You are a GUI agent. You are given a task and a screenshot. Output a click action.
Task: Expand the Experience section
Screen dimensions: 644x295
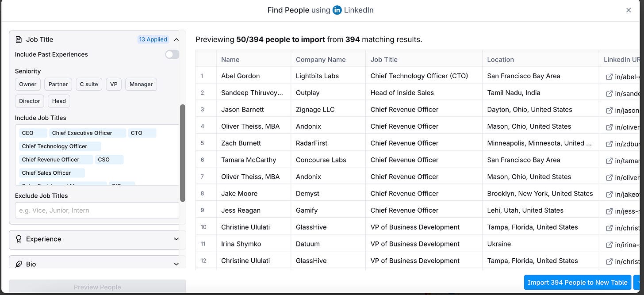click(176, 239)
